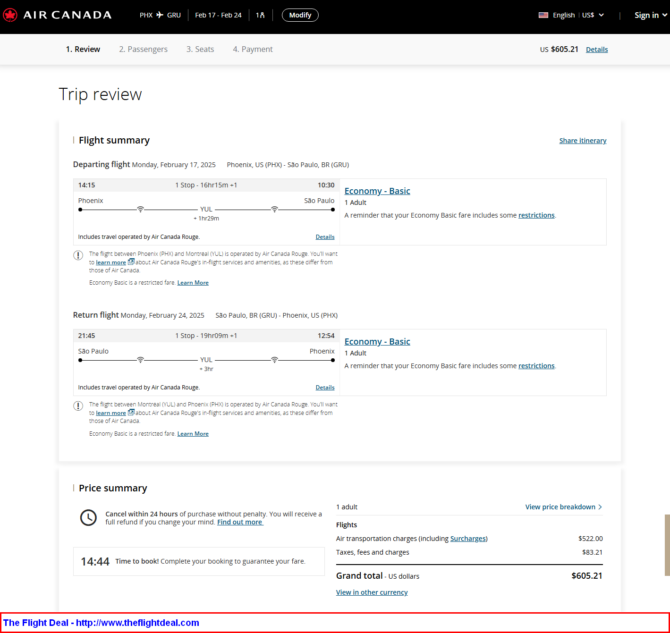Click the Feb 17 - Feb 24 dates in header
The image size is (670, 633).
point(218,15)
